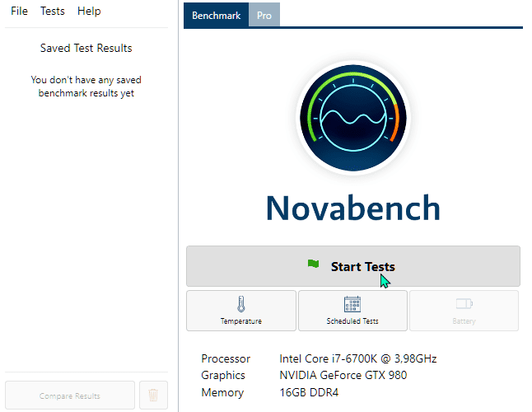This screenshot has height=412, width=532.
Task: Click the Novabench gauge logo
Action: (353, 118)
